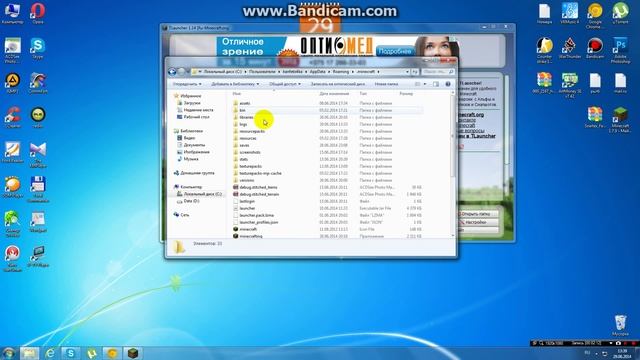Open the WarThunder desktop shortcut
This screenshot has width=640, height=360.
point(569,48)
